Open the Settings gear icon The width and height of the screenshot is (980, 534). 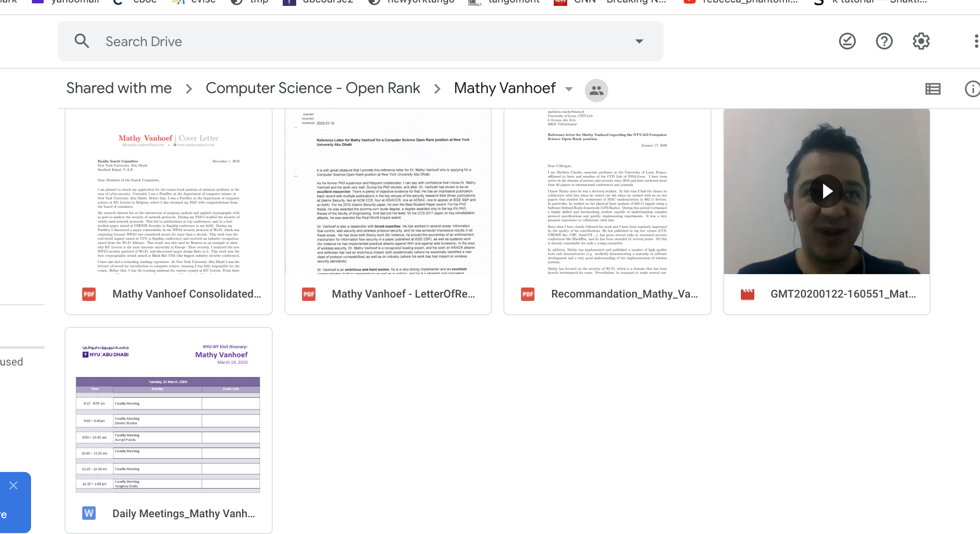[921, 41]
